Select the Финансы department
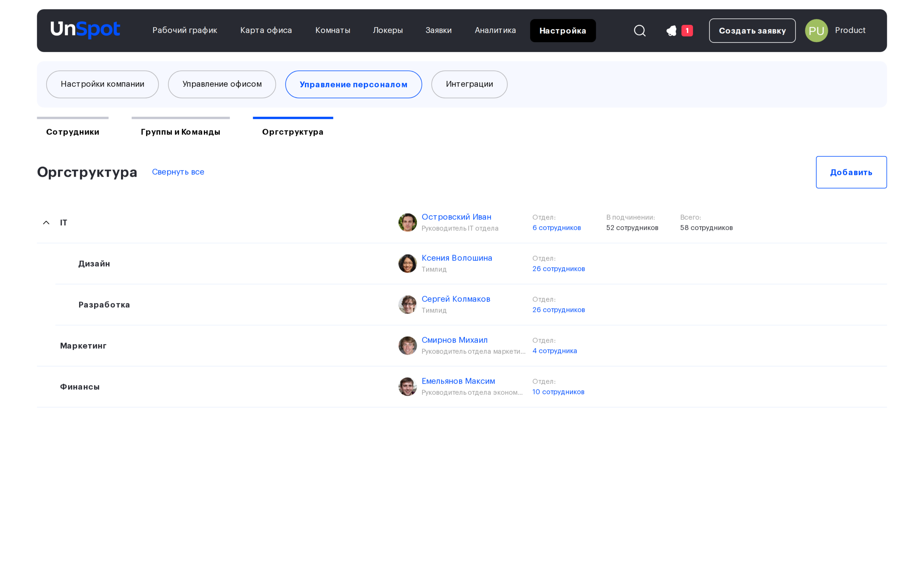This screenshot has width=924, height=578. pos(80,387)
